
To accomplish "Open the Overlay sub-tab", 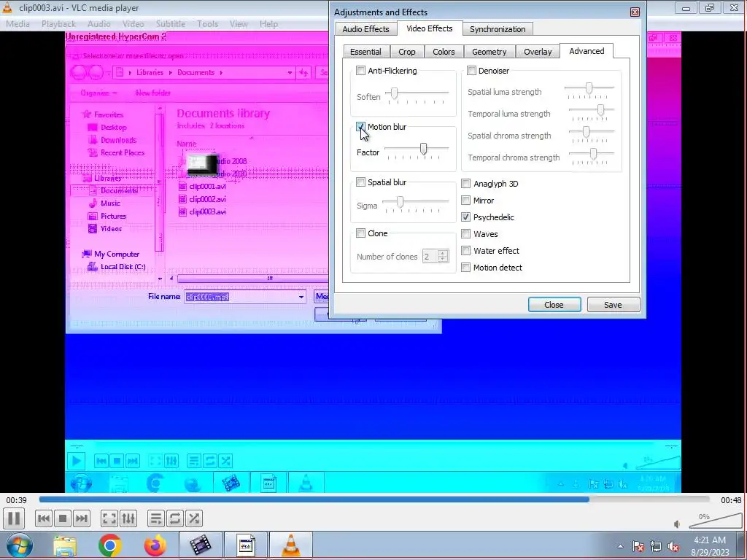I will (x=538, y=52).
